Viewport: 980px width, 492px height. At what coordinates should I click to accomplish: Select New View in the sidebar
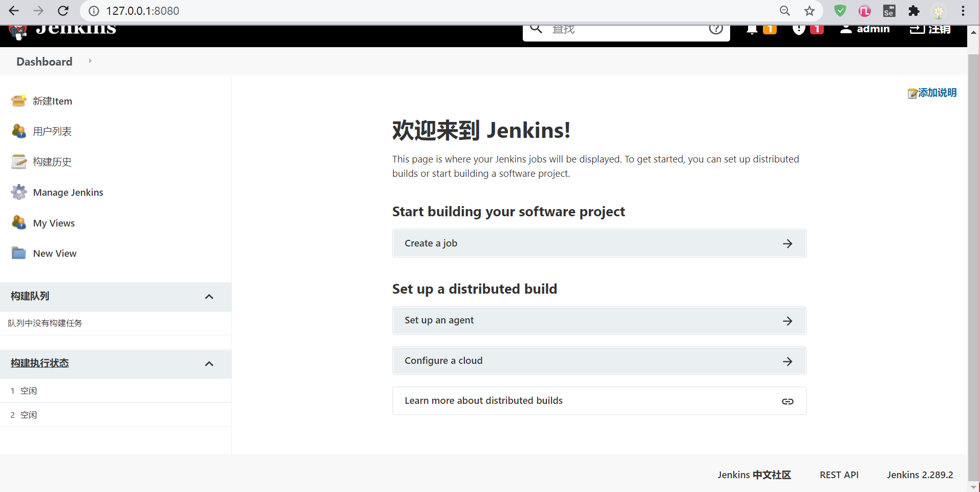(55, 254)
